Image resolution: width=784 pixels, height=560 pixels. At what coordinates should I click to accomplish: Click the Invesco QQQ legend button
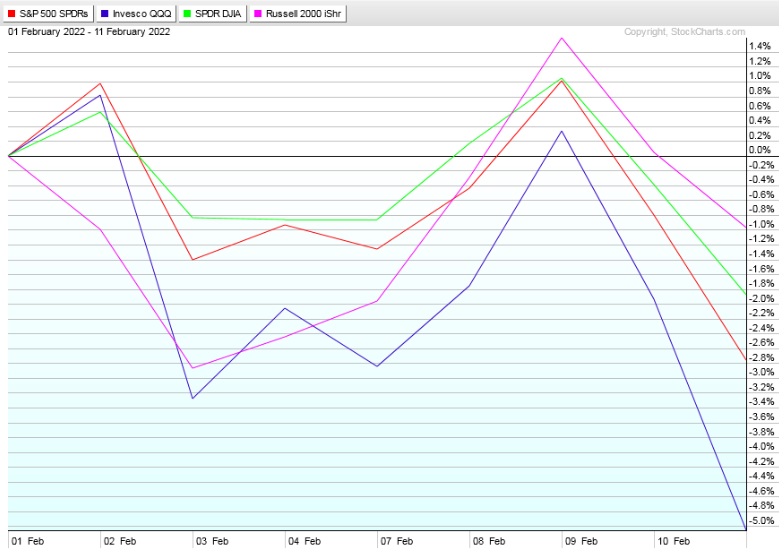(136, 14)
